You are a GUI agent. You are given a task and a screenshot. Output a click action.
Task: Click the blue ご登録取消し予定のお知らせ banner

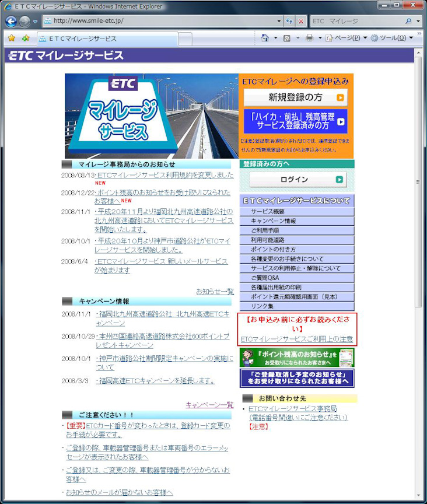[x=297, y=379]
